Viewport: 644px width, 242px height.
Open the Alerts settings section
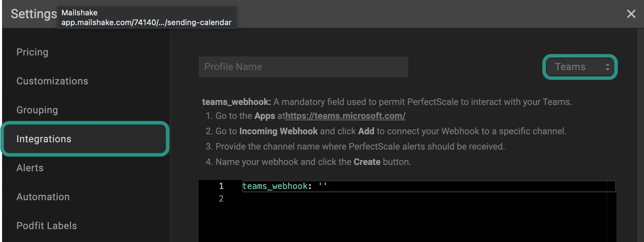[30, 168]
